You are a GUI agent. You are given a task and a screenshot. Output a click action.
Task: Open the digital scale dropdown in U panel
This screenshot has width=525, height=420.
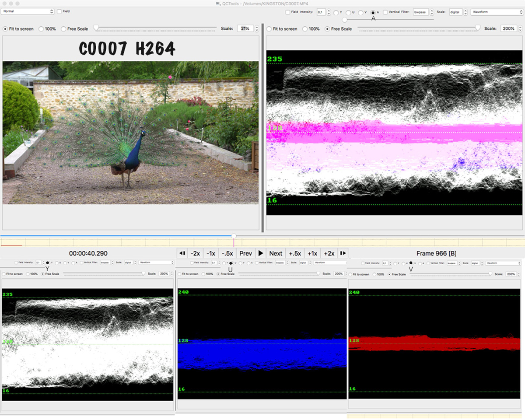(305, 262)
